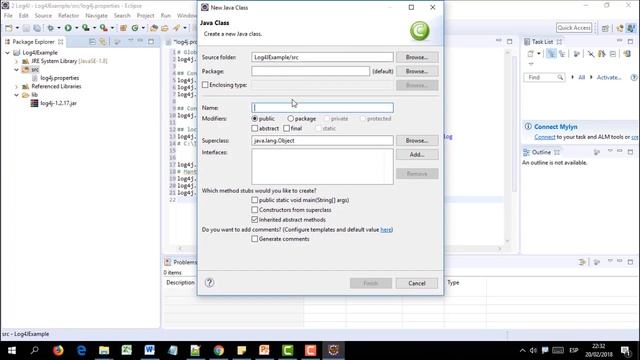Collapse the lib folder node
Screen dimensions: 640x360
pyautogui.click(x=16, y=95)
